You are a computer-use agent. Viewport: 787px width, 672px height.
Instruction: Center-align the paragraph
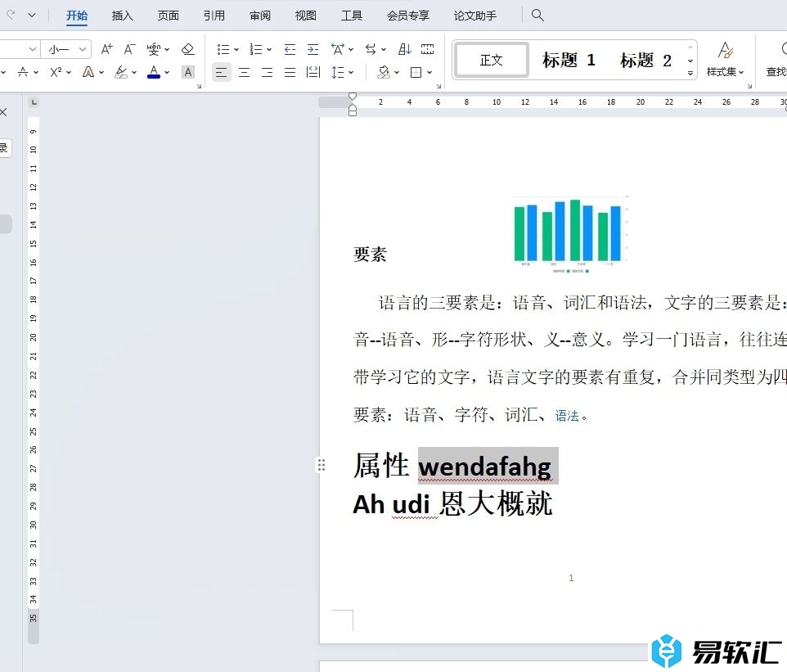coord(245,73)
